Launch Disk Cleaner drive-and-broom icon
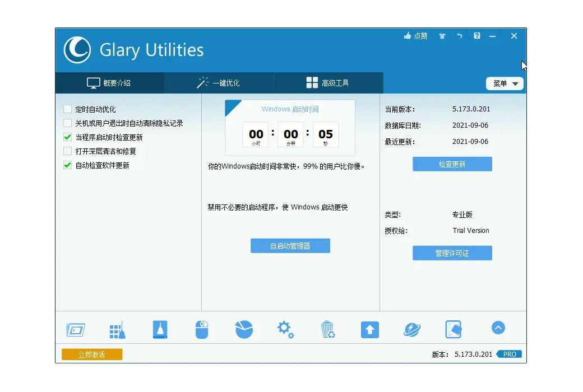This screenshot has height=392, width=583. (160, 330)
